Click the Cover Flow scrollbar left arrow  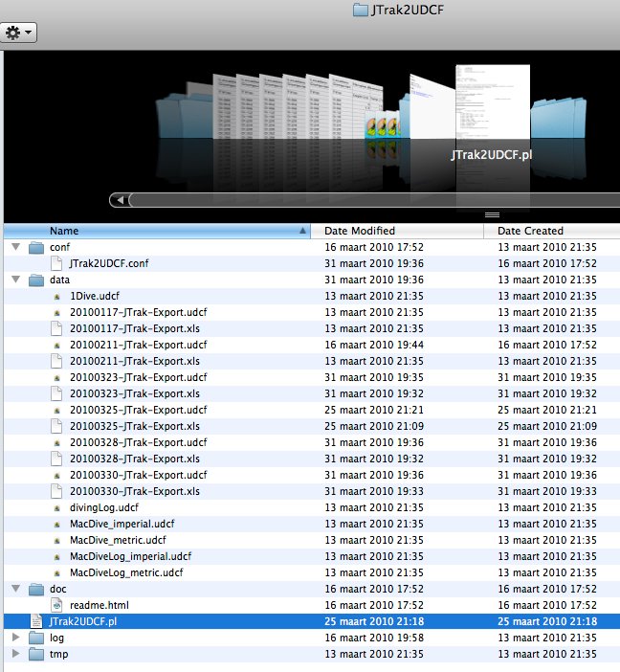tap(119, 200)
